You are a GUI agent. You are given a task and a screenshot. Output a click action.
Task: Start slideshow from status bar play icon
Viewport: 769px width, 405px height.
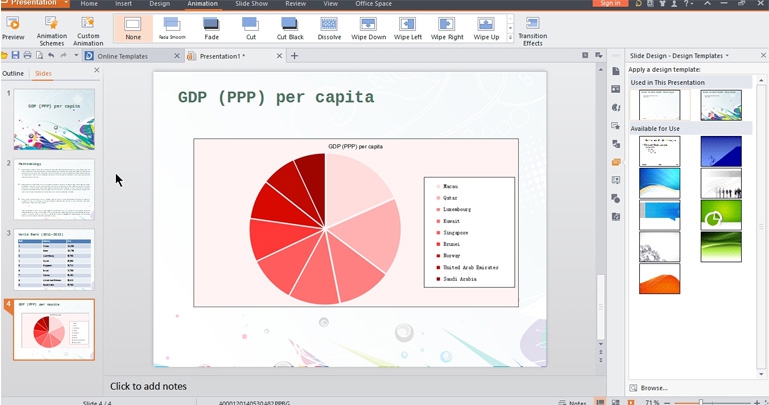631,402
